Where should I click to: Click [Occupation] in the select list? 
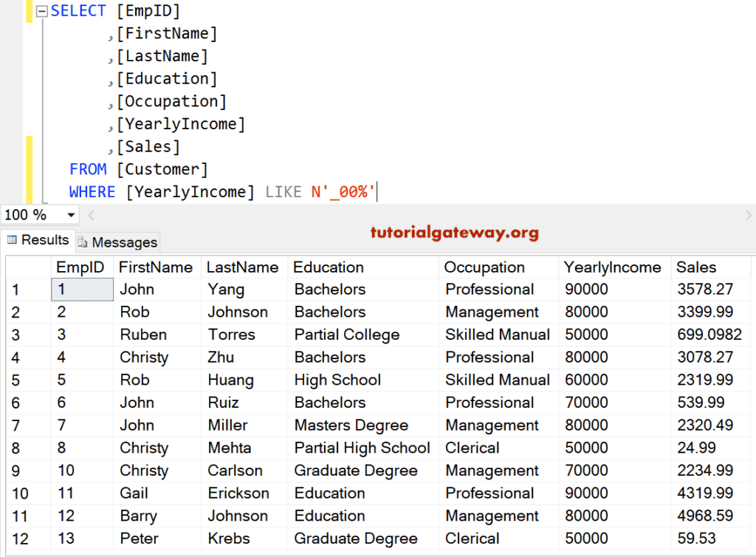tap(171, 102)
